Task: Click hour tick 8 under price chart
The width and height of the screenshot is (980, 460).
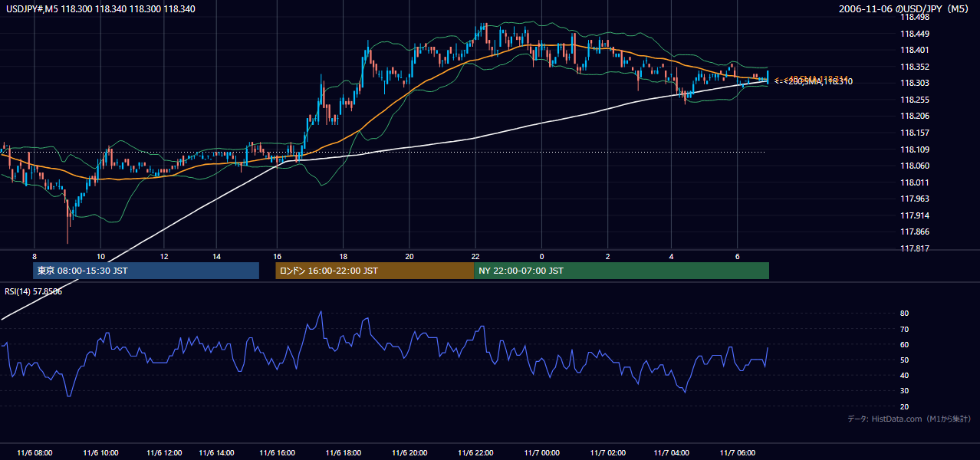Action: [x=35, y=256]
